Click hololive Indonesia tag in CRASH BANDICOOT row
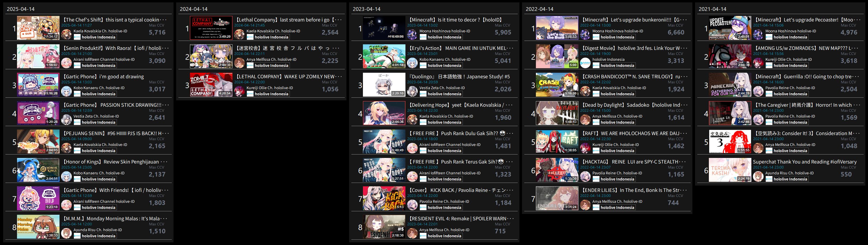 [614, 94]
